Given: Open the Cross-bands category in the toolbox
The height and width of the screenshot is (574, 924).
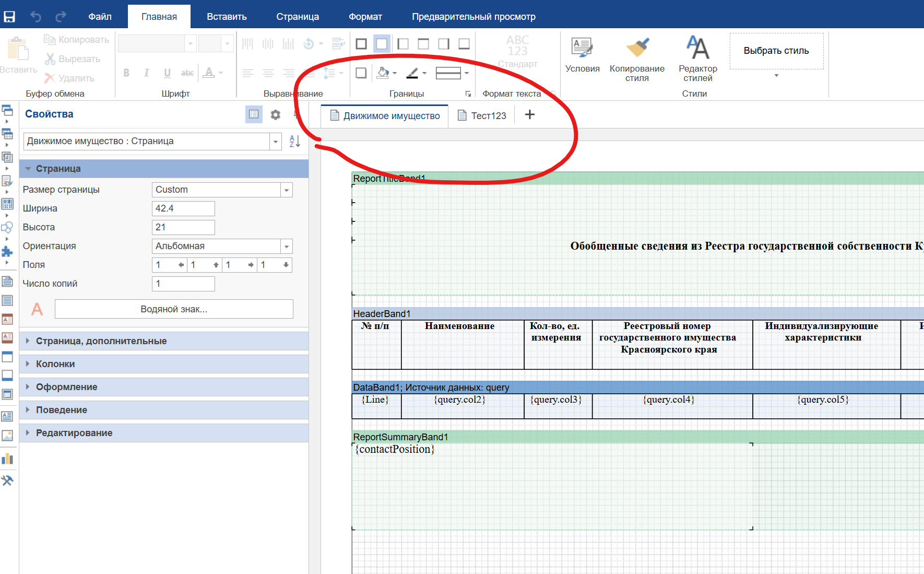Looking at the screenshot, I should (7, 134).
